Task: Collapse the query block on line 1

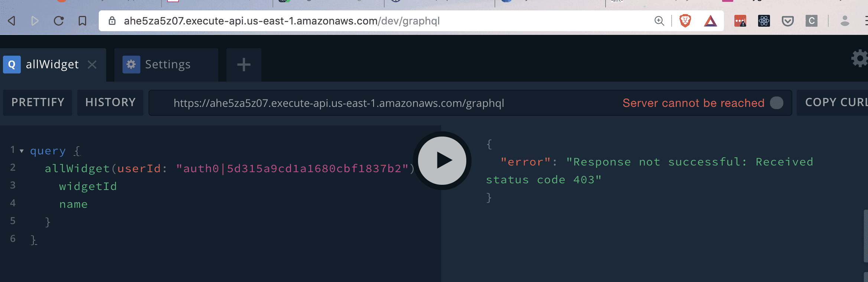Action: (22, 151)
